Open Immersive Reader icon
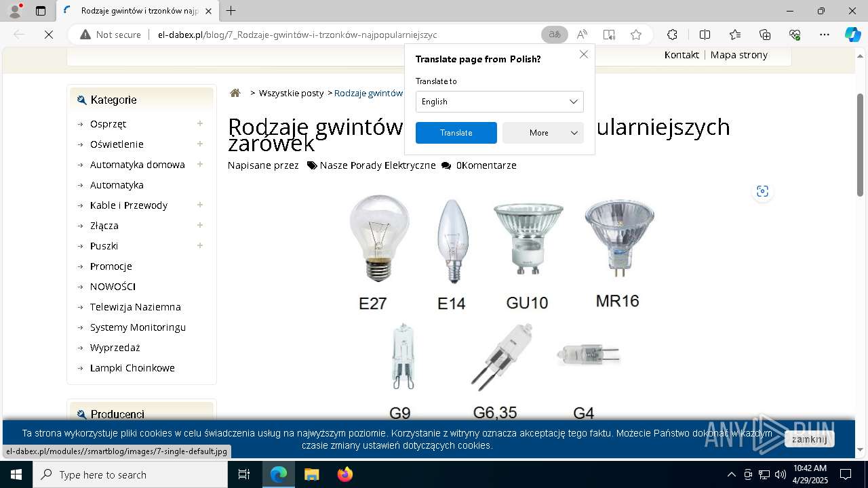This screenshot has width=868, height=488. [x=609, y=35]
